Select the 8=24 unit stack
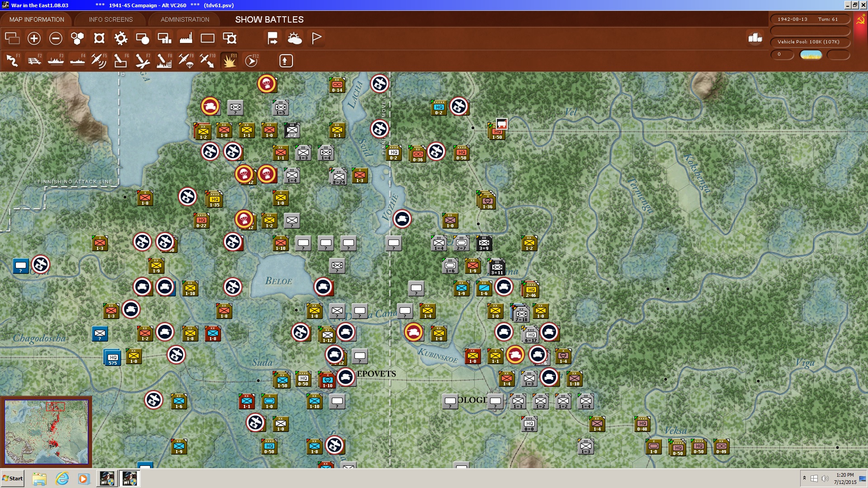The image size is (868, 488). click(339, 177)
